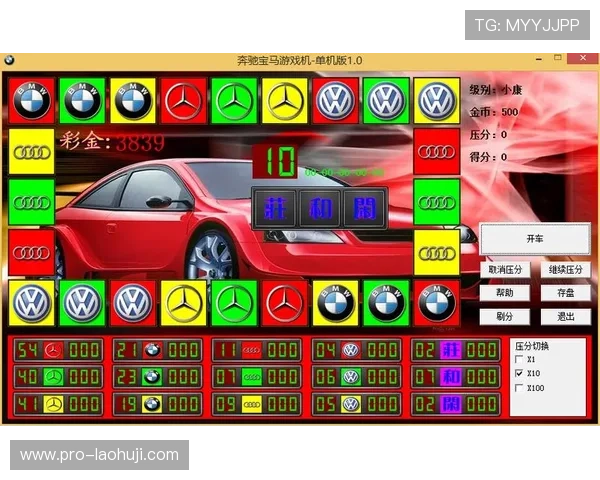This screenshot has height=480, width=600.
Task: Open 帮助 help
Action: [507, 293]
